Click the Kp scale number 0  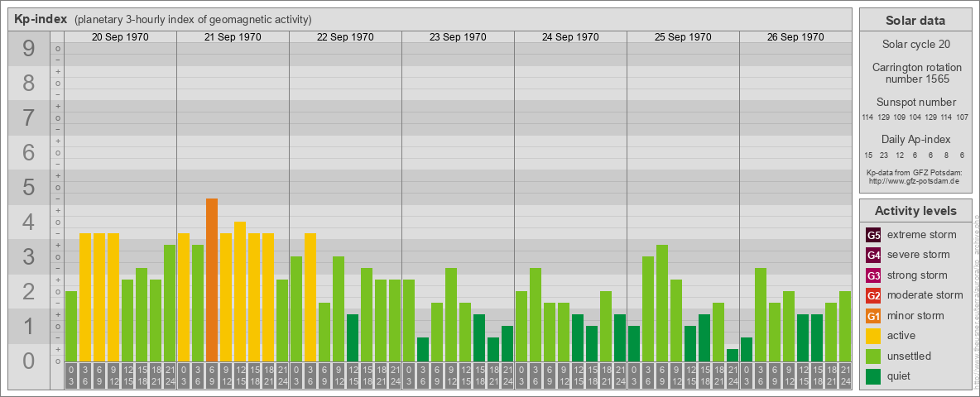tap(29, 360)
